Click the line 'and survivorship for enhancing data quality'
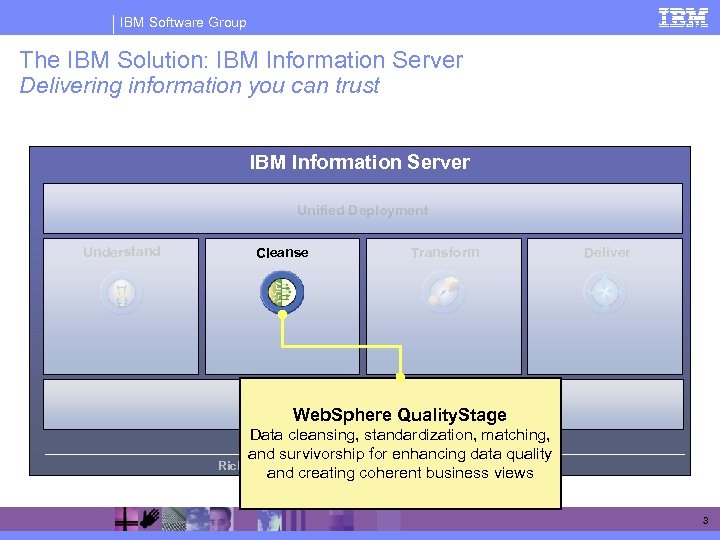The height and width of the screenshot is (540, 720). (399, 454)
